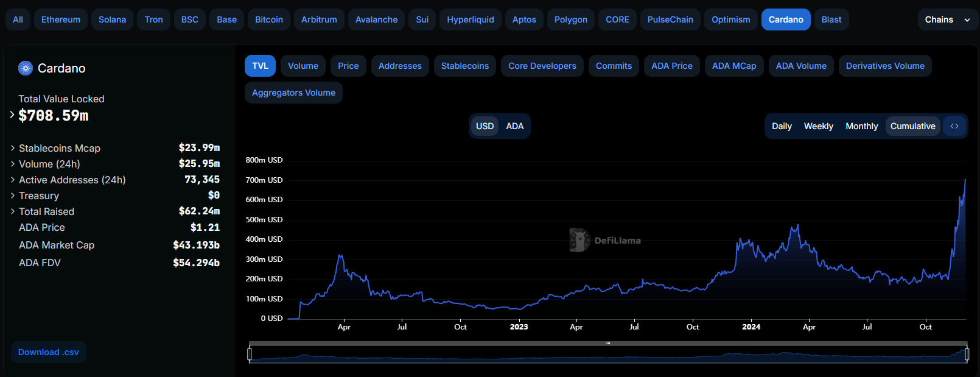Switch to the Ethereum chain
Screen dimensions: 980x377
pos(61,19)
